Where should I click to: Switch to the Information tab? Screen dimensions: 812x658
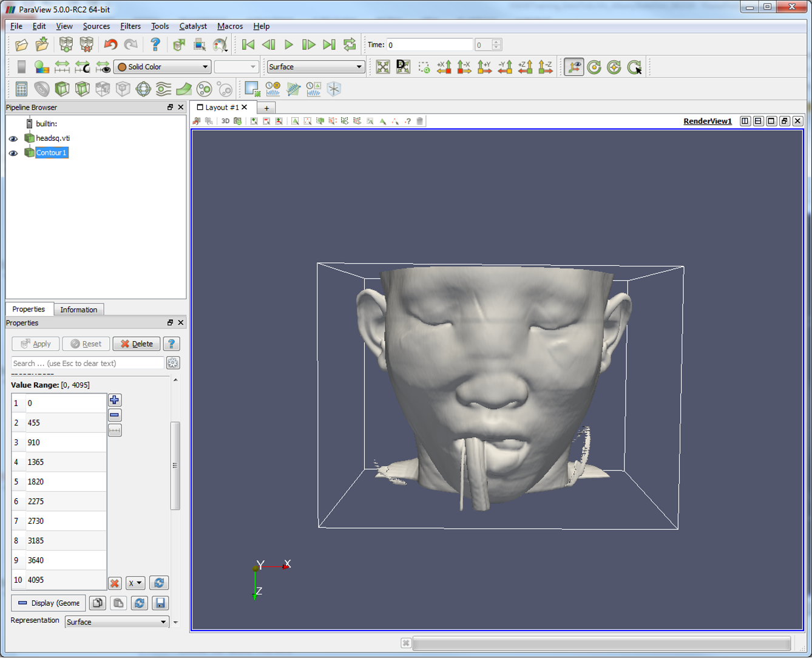pos(79,310)
